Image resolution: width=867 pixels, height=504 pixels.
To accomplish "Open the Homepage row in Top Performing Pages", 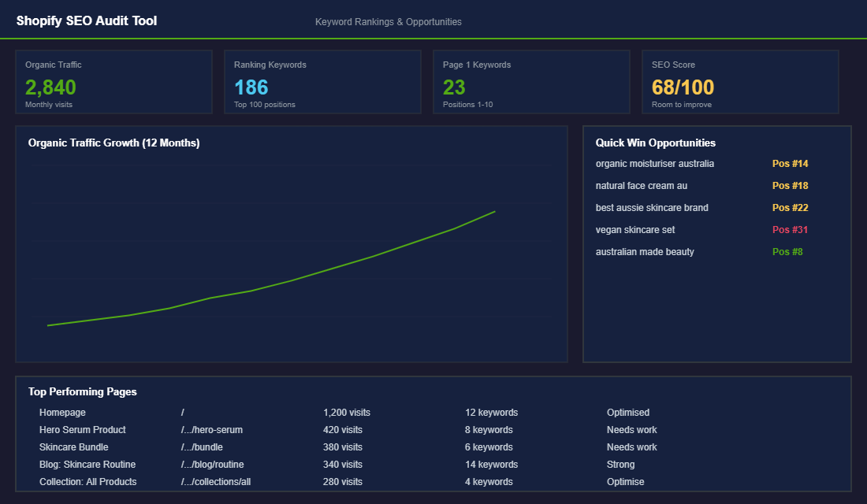I will coord(63,412).
